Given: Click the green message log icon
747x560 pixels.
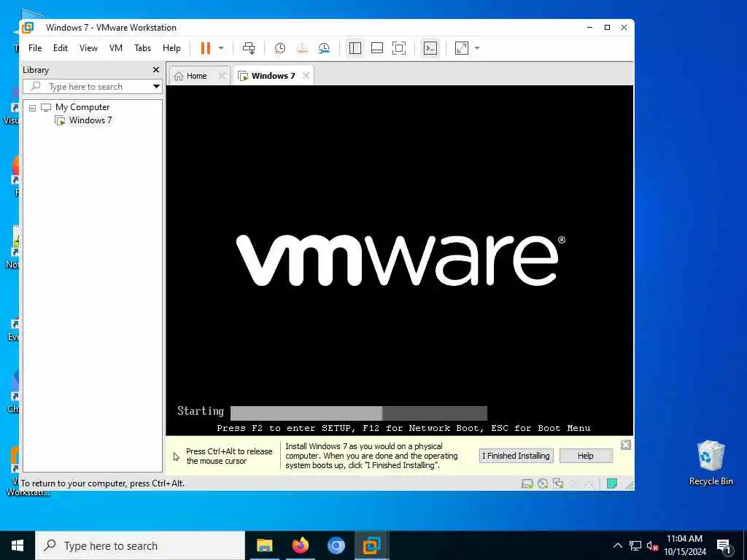Looking at the screenshot, I should coord(612,484).
